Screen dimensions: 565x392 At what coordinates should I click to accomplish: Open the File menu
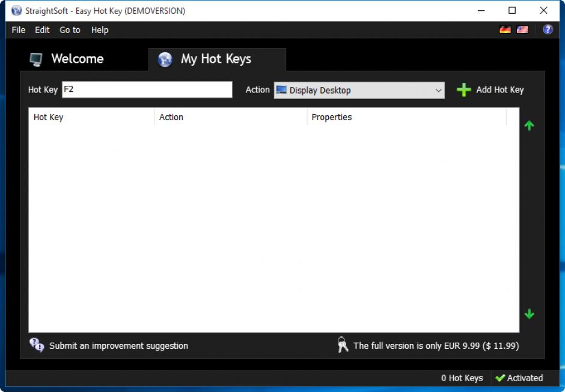click(19, 30)
